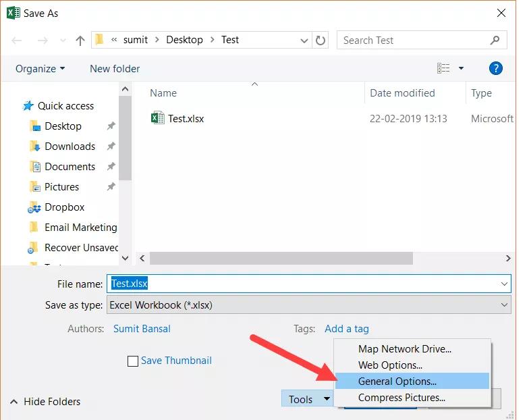Sort by Date modified column
The image size is (527, 420).
tap(402, 93)
